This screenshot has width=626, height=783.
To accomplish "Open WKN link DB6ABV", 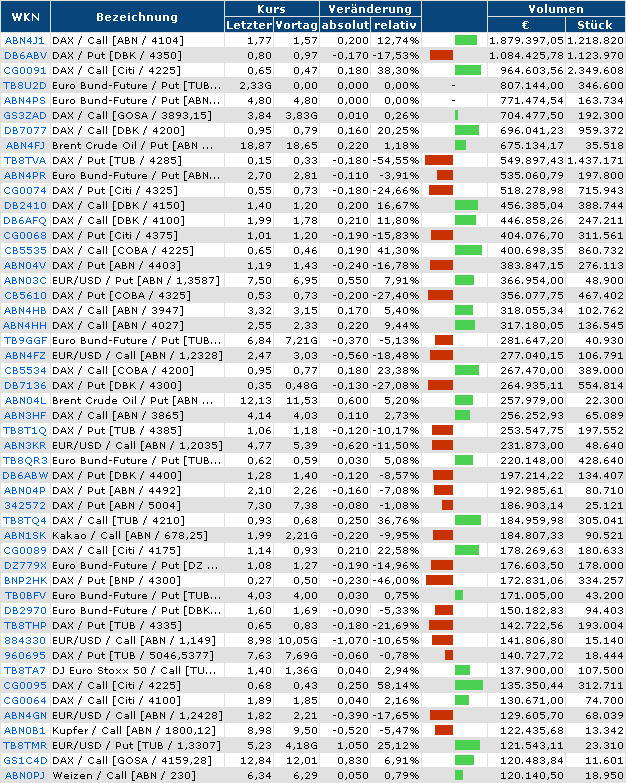I will click(x=25, y=55).
